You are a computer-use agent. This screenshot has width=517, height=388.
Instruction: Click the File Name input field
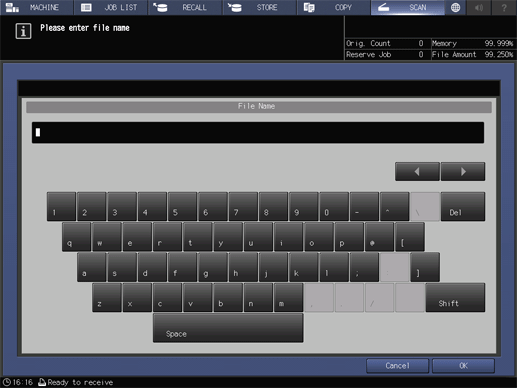(x=258, y=133)
